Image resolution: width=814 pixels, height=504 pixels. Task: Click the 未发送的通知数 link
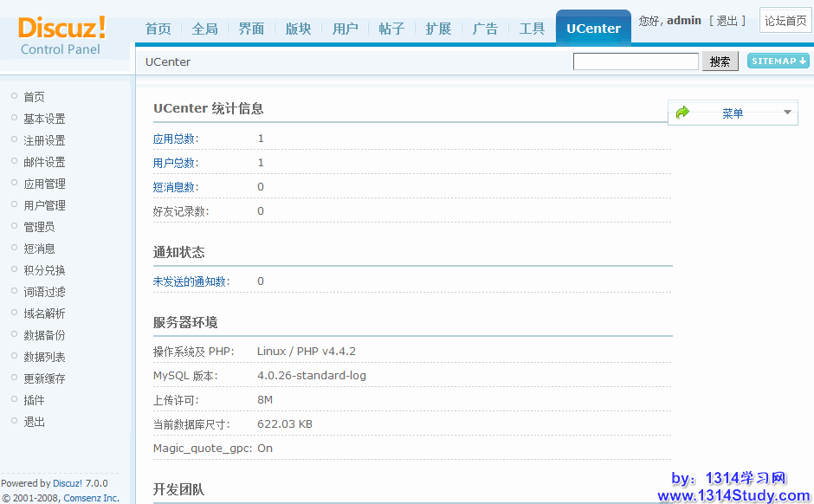191,281
